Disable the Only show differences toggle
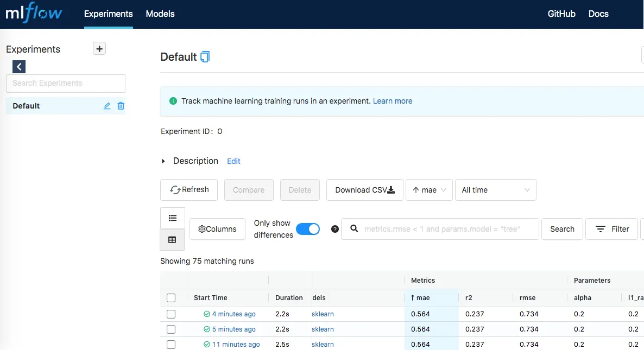 coord(308,229)
